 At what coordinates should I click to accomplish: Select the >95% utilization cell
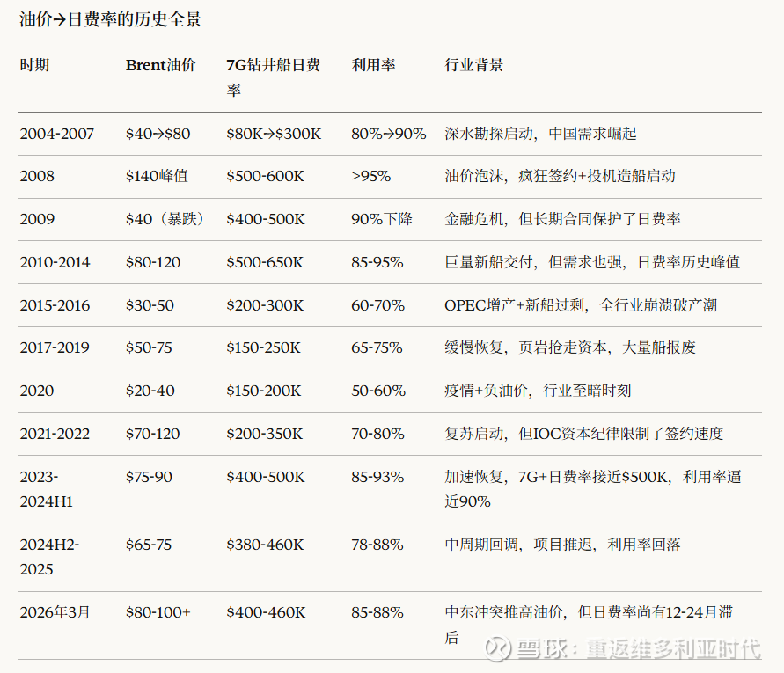point(371,176)
